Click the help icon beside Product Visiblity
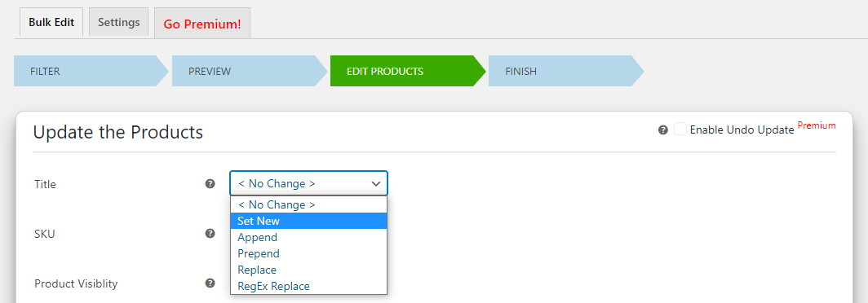The width and height of the screenshot is (868, 303). [210, 283]
